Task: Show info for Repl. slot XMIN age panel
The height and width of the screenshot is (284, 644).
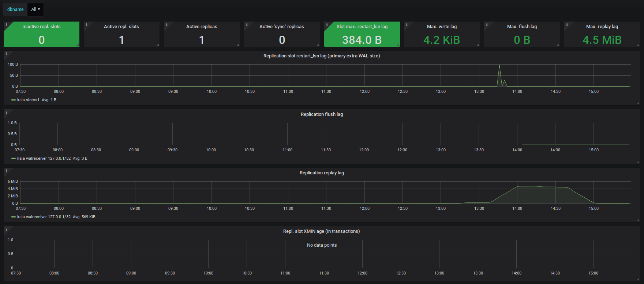Action: pos(6,229)
